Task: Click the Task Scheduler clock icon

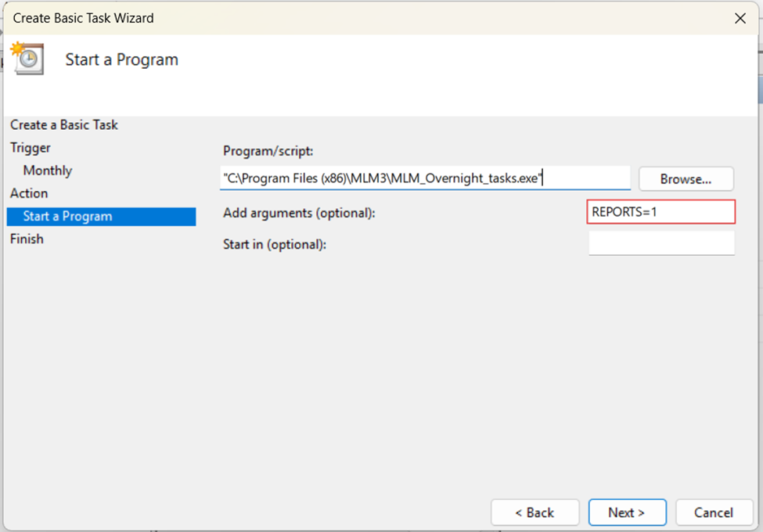Action: pos(27,59)
